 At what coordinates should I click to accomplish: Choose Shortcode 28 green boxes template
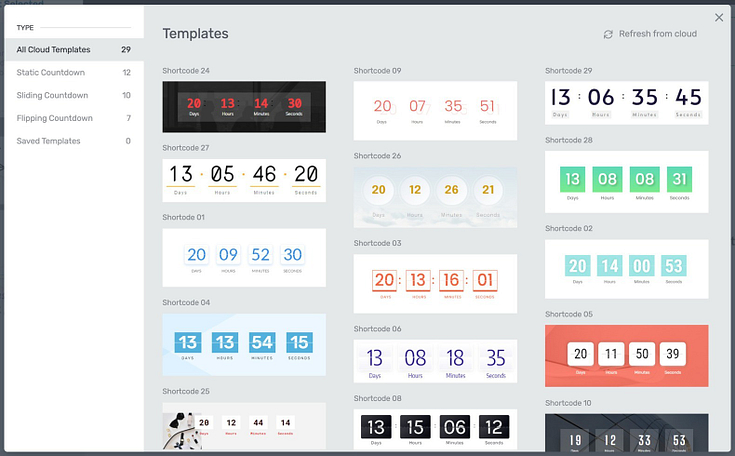click(x=626, y=182)
